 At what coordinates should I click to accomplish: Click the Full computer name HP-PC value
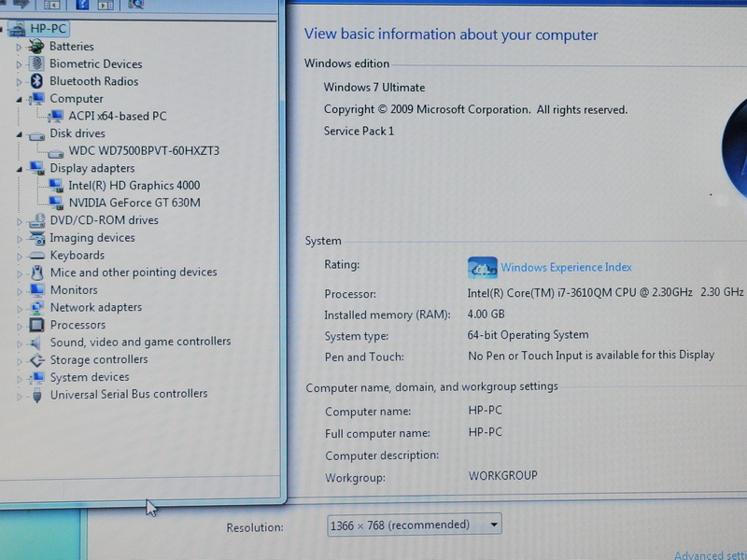[485, 432]
